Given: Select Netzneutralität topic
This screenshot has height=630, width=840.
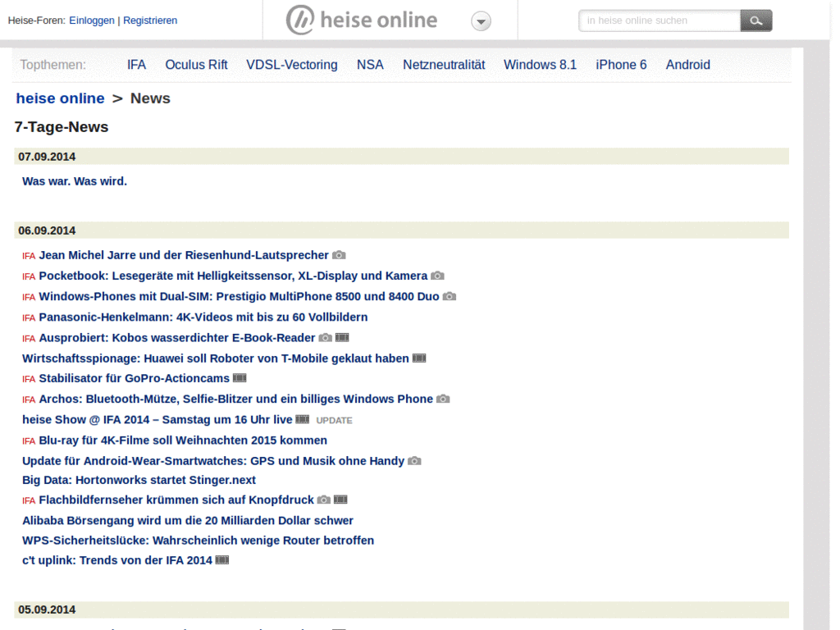Looking at the screenshot, I should pyautogui.click(x=444, y=65).
